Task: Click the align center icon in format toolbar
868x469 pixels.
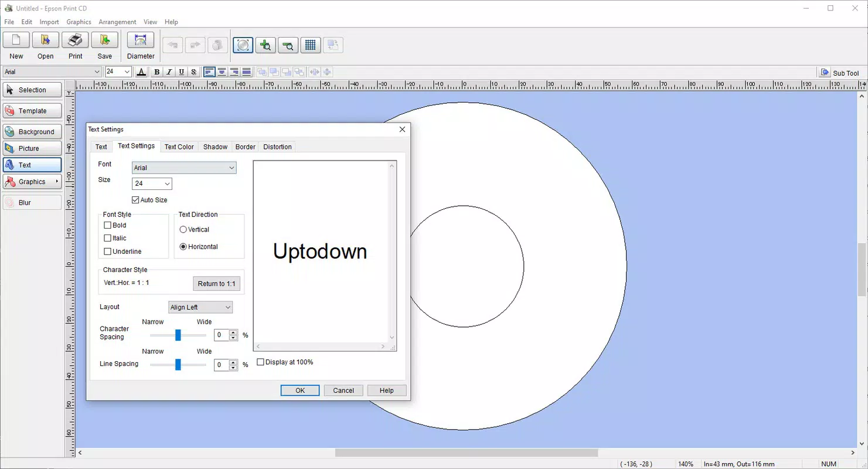Action: (222, 72)
